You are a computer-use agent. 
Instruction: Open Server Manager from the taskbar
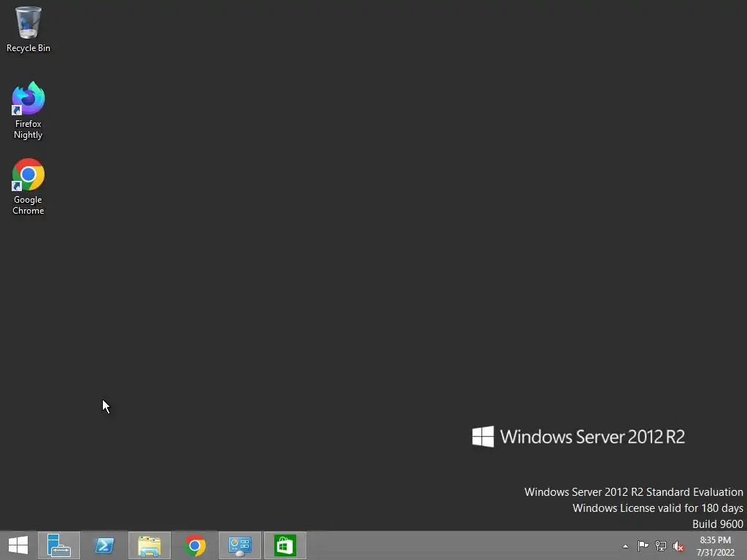point(58,545)
